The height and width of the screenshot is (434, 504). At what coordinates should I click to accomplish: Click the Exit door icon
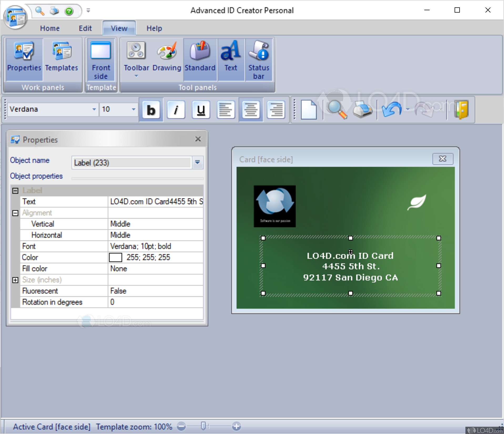(461, 110)
